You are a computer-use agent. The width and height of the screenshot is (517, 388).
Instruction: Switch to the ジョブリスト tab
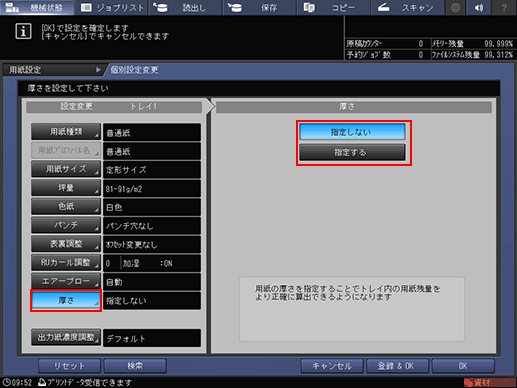tap(111, 7)
